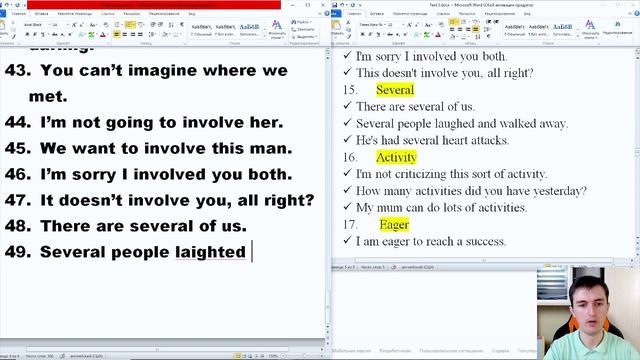Click Grow Font icon in left window
This screenshot has height=360, width=640.
pyautogui.click(x=74, y=25)
